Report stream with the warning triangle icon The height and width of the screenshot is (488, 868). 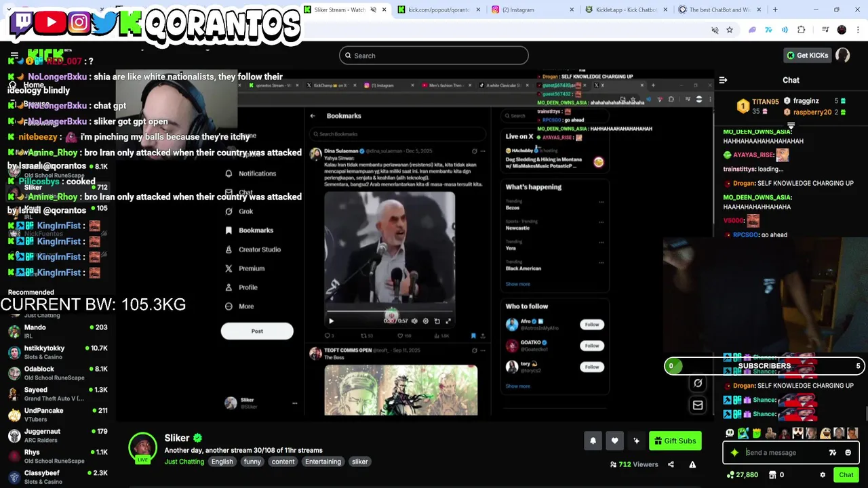pos(692,464)
